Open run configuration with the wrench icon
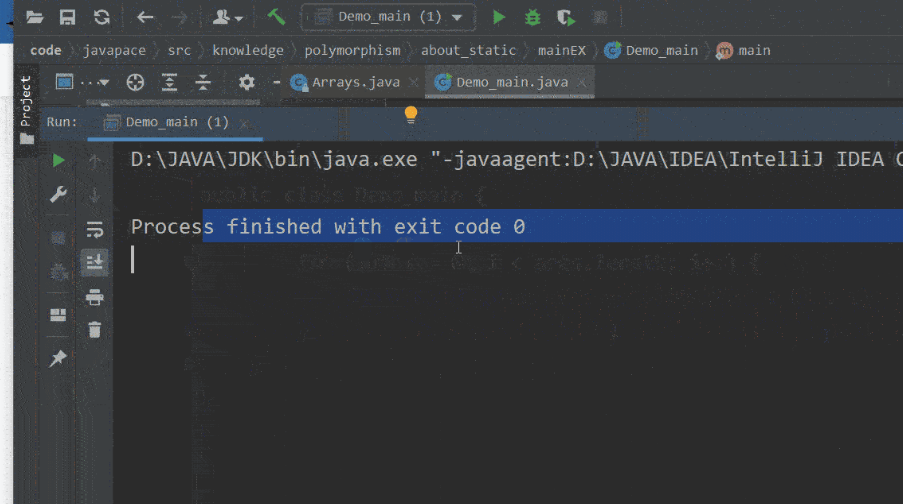The height and width of the screenshot is (504, 903). [x=58, y=195]
